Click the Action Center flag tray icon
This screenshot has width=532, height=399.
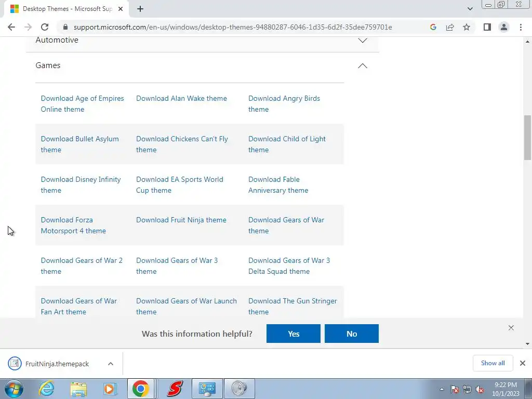(x=455, y=389)
